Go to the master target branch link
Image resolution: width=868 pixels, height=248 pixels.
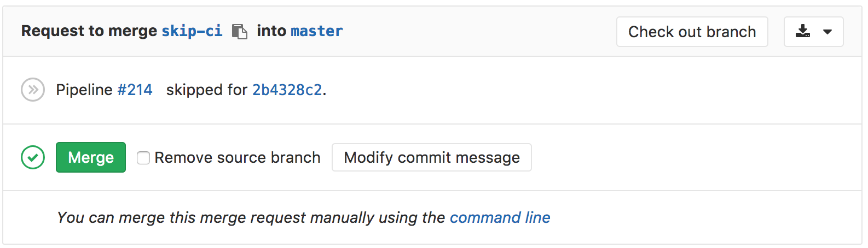pyautogui.click(x=316, y=31)
